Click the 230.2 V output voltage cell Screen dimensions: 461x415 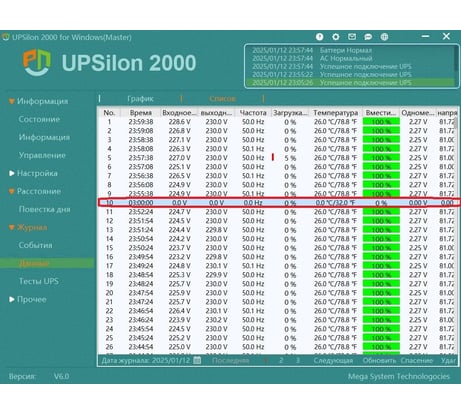pos(216,320)
